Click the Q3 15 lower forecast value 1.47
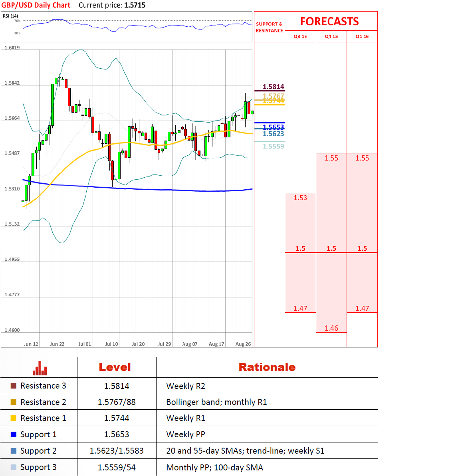 300,308
